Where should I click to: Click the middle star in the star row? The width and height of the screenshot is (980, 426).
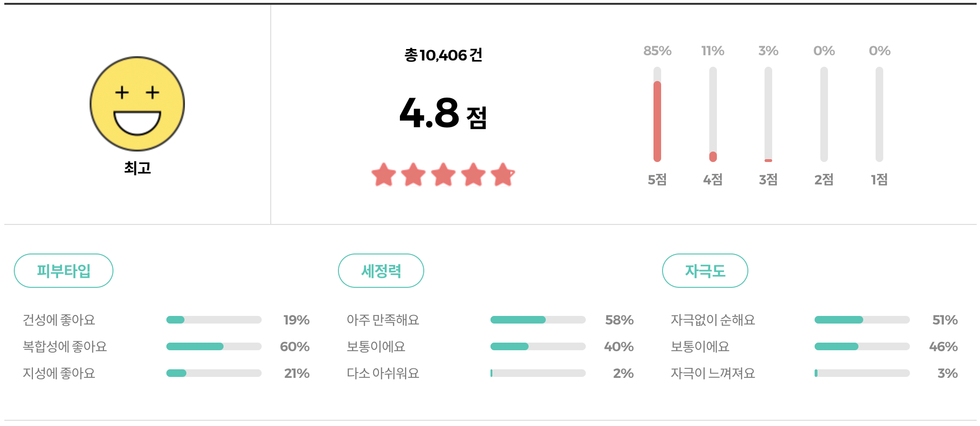pos(442,175)
